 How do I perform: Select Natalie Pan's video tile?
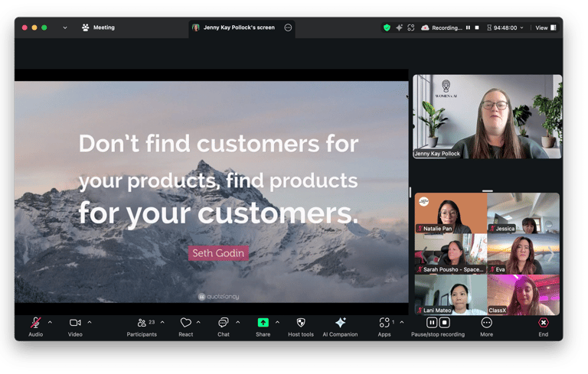pyautogui.click(x=451, y=213)
